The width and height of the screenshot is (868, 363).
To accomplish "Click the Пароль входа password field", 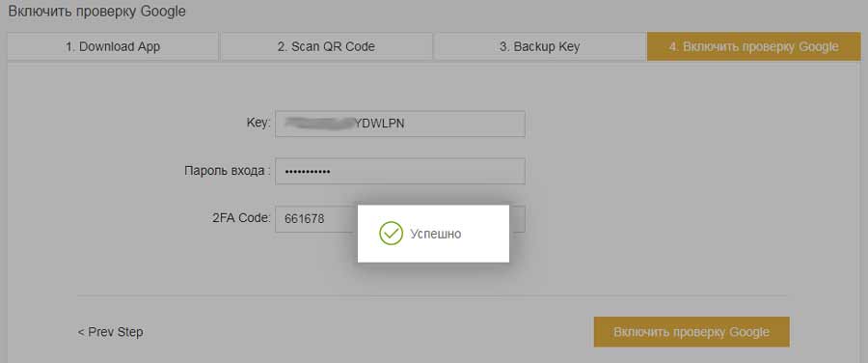I will [399, 171].
